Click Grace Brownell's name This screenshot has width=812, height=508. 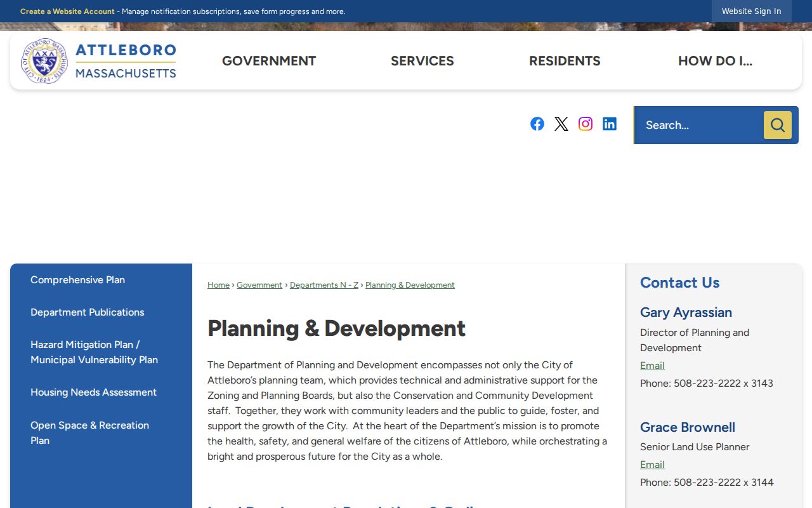(x=688, y=427)
